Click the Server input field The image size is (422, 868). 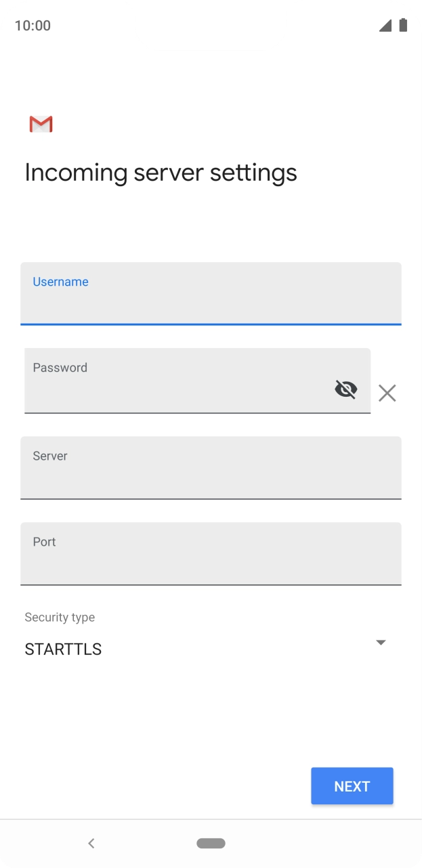(x=211, y=468)
